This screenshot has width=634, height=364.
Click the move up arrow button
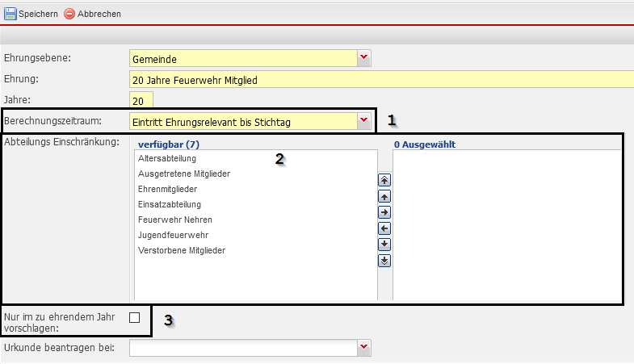coord(384,196)
